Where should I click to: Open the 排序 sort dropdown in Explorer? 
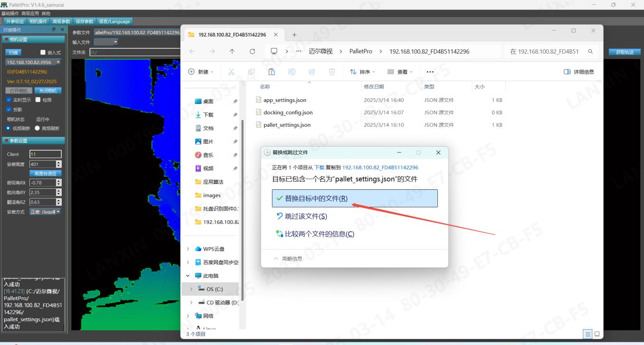coord(362,72)
